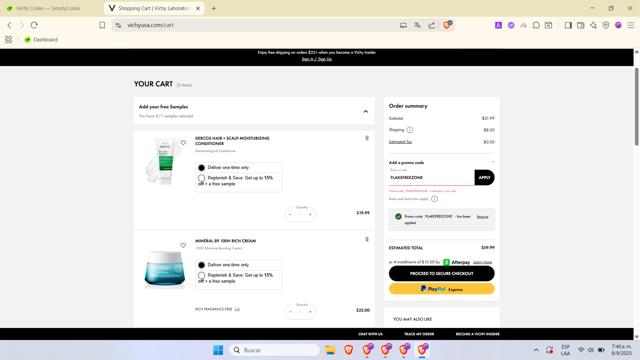Click the APPLY promo code button
640x360 pixels.
click(x=484, y=178)
